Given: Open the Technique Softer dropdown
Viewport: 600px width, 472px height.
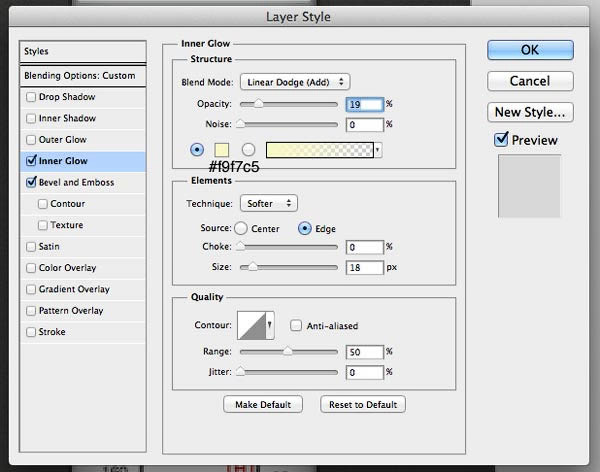Looking at the screenshot, I should coord(269,203).
